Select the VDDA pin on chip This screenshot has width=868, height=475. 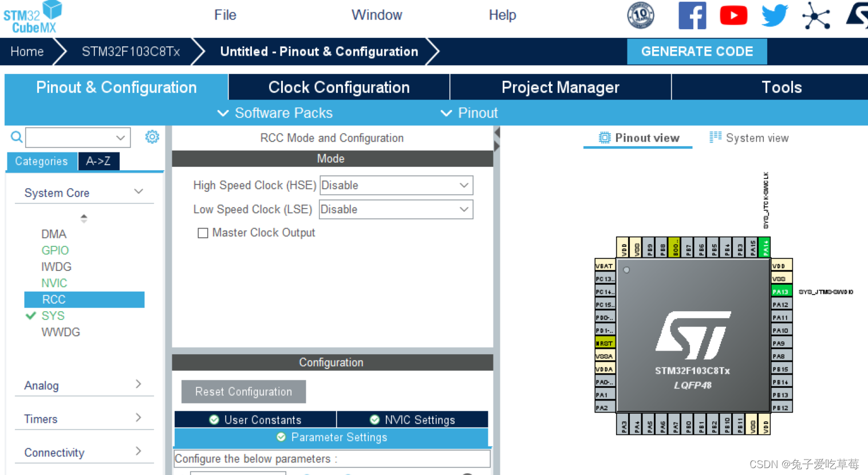tap(605, 369)
